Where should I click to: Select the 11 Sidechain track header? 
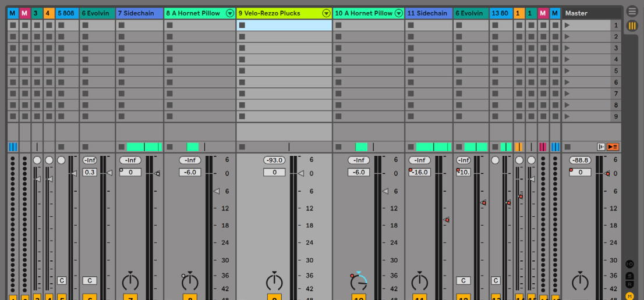coord(428,13)
